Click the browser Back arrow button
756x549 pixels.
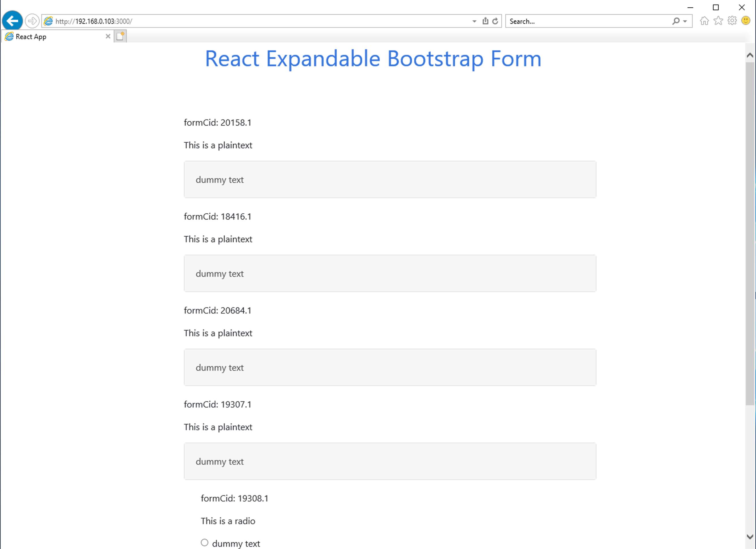pyautogui.click(x=12, y=21)
